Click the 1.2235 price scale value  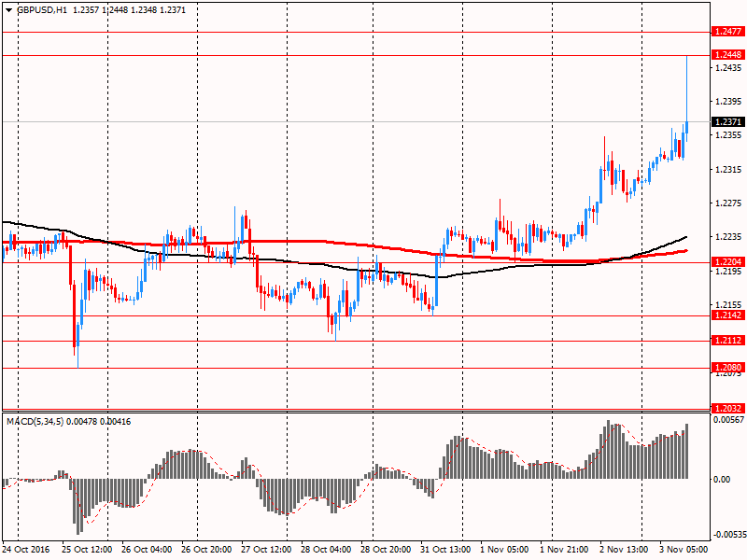click(728, 237)
